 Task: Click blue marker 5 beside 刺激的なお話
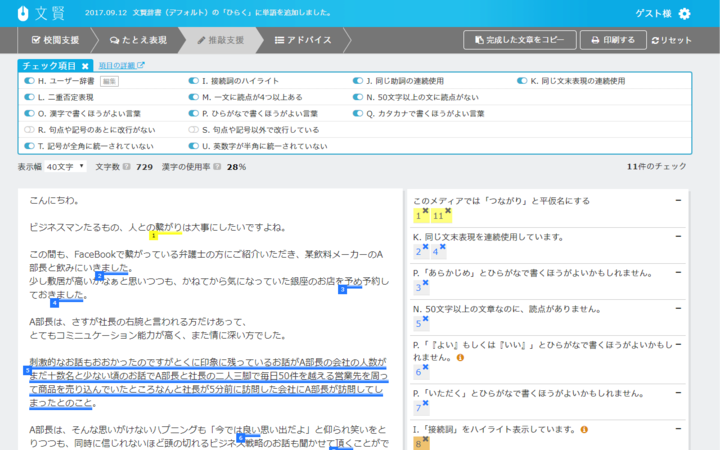(28, 370)
